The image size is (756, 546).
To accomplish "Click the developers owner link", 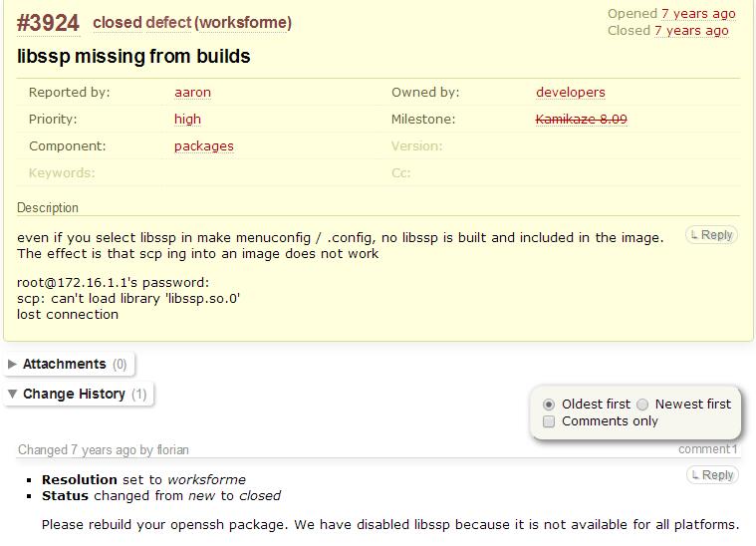I will (570, 93).
